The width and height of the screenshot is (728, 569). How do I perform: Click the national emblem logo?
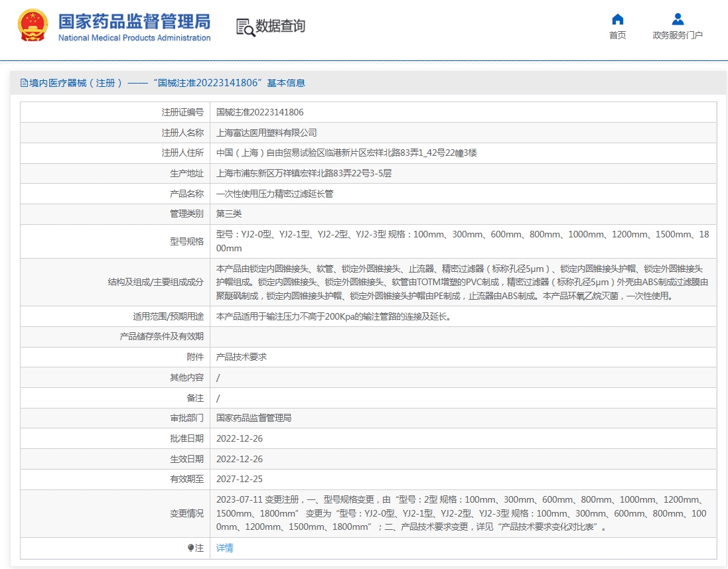tap(33, 25)
